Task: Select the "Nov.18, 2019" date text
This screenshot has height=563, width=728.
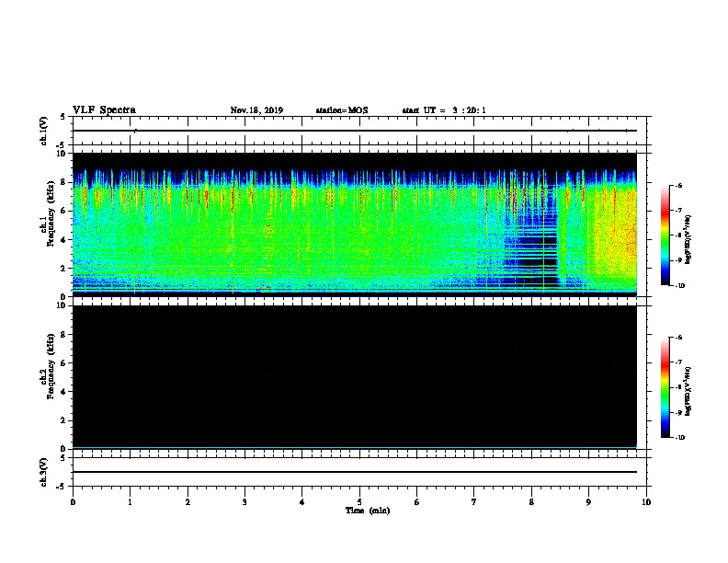Action: pyautogui.click(x=256, y=110)
